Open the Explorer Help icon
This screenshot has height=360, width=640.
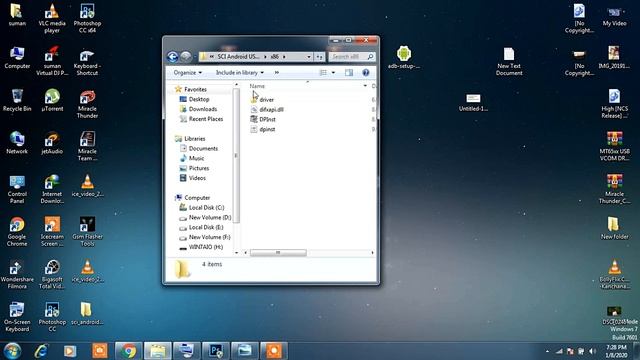[x=366, y=73]
